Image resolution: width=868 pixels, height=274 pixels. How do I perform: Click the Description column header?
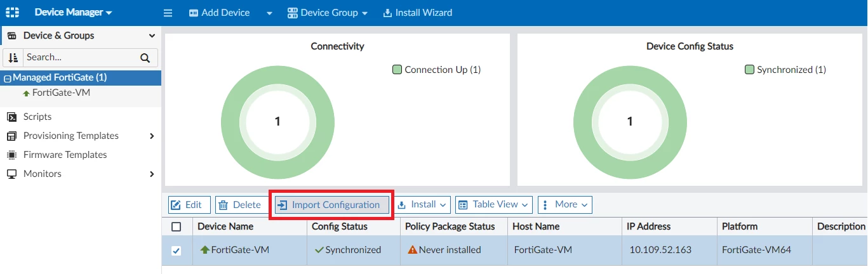(x=841, y=226)
